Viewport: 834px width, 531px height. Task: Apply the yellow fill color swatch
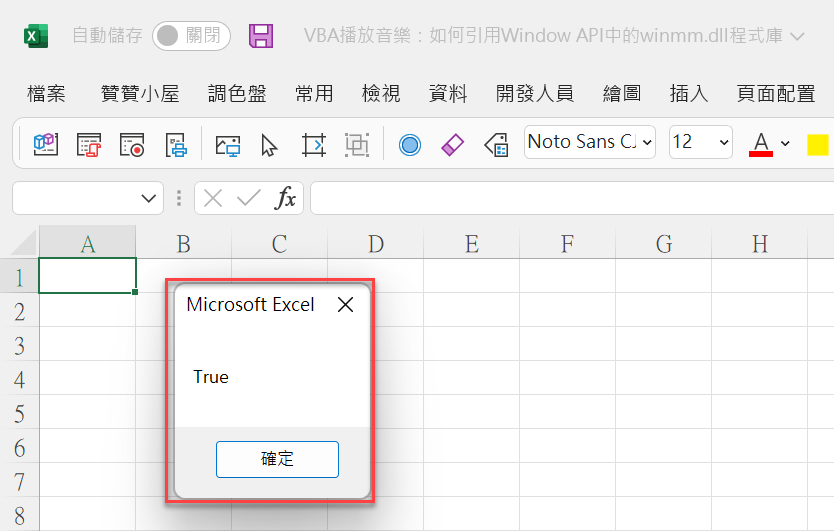click(x=818, y=145)
